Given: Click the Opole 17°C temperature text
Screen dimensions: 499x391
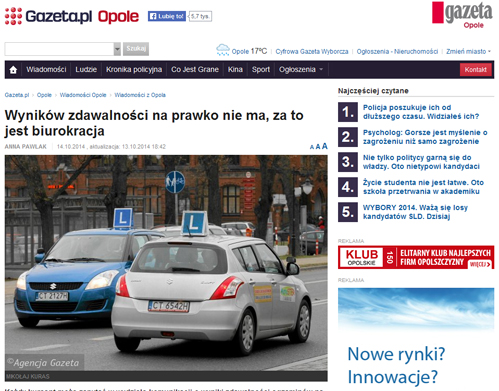Looking at the screenshot, I should (x=249, y=51).
